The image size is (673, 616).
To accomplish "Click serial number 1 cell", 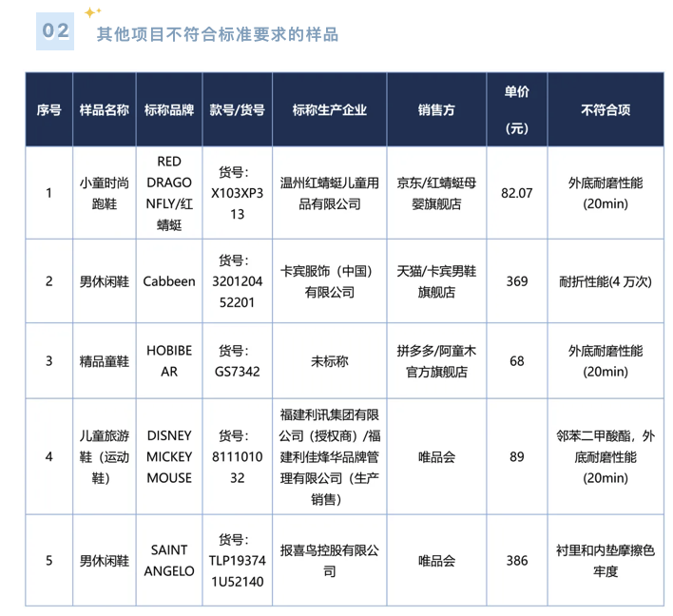I will coord(48,193).
